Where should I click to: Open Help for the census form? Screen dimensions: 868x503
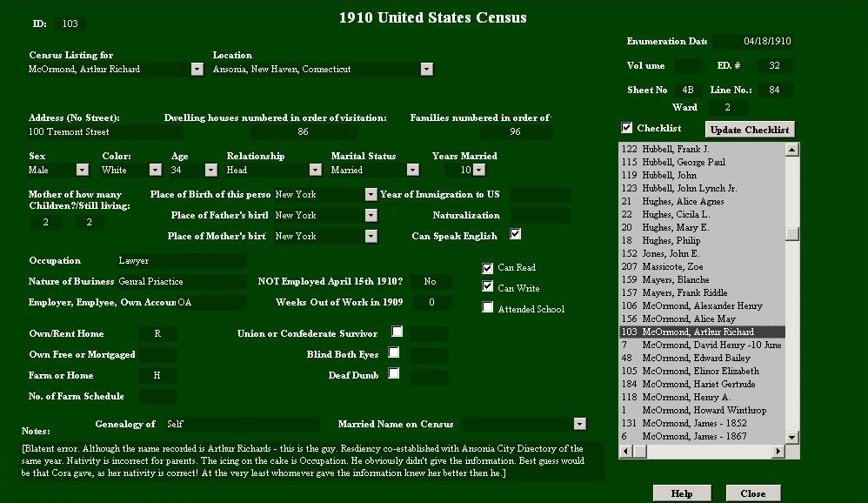(x=682, y=493)
